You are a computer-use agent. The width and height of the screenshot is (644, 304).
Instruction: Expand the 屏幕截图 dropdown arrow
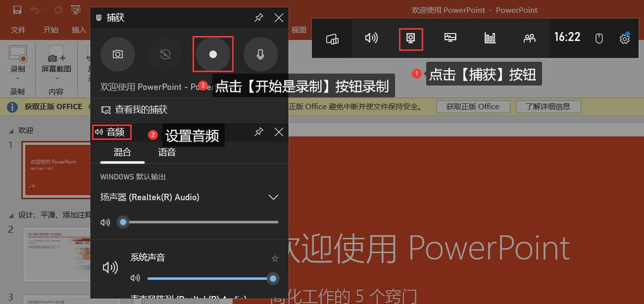click(x=56, y=78)
